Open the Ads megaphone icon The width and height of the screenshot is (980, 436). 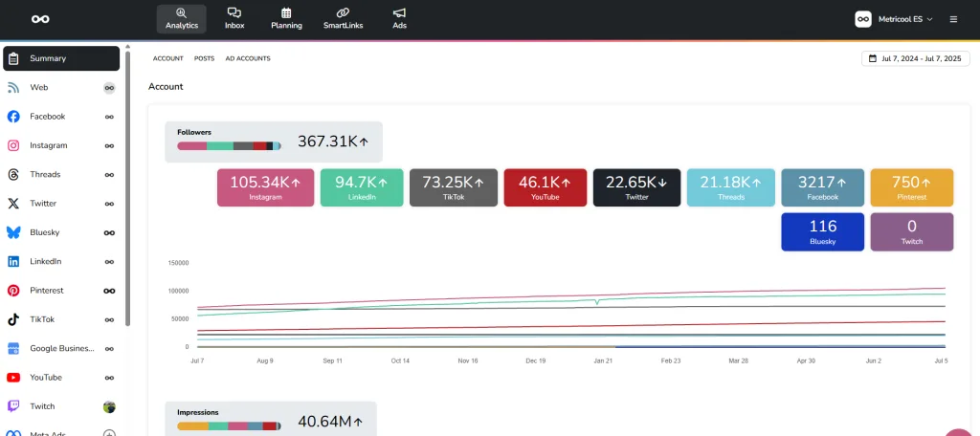pos(399,13)
